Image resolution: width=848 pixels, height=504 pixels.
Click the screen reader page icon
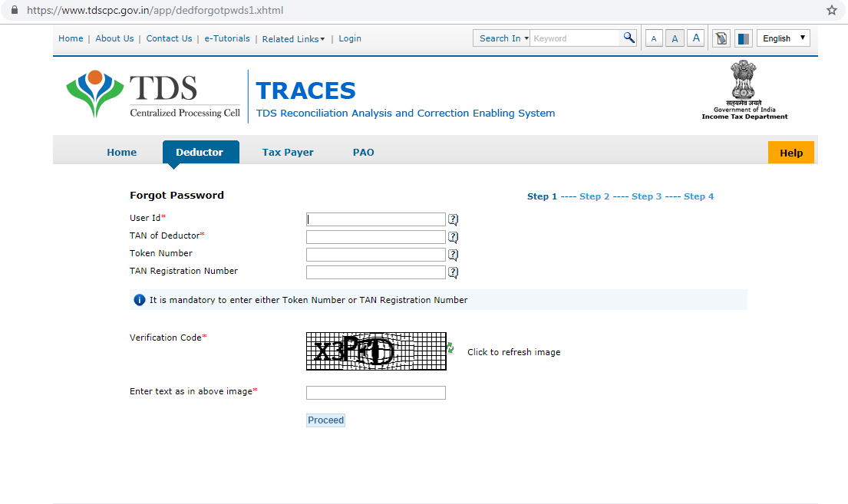(721, 38)
